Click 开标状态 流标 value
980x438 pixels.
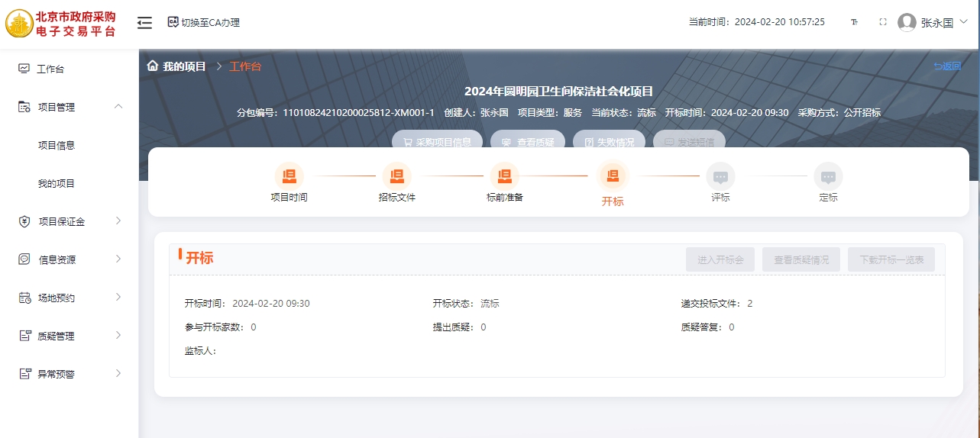point(490,304)
